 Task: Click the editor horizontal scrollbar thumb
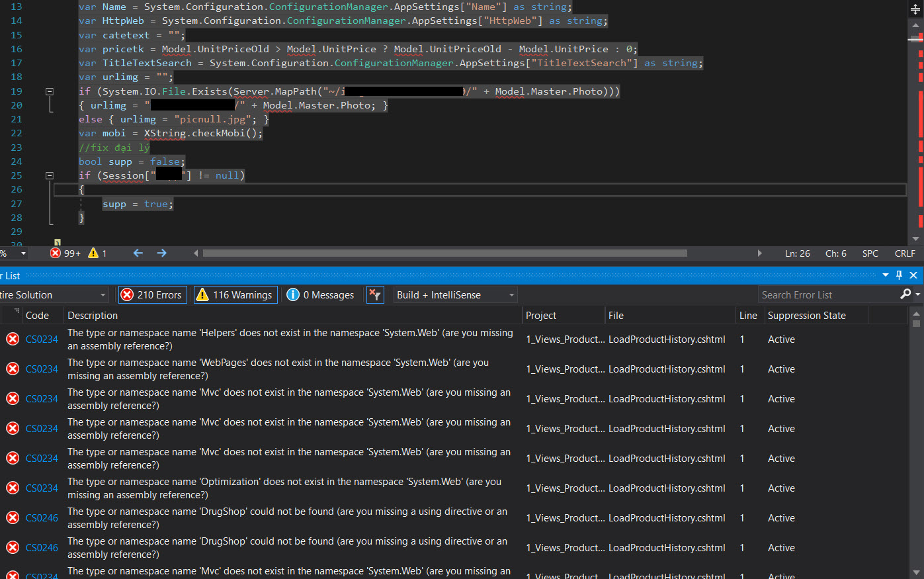(444, 253)
